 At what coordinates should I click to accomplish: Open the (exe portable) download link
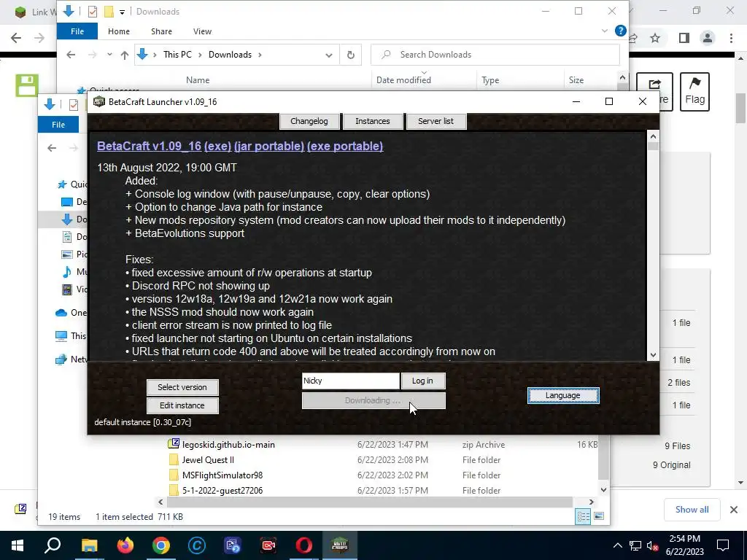[x=345, y=146]
